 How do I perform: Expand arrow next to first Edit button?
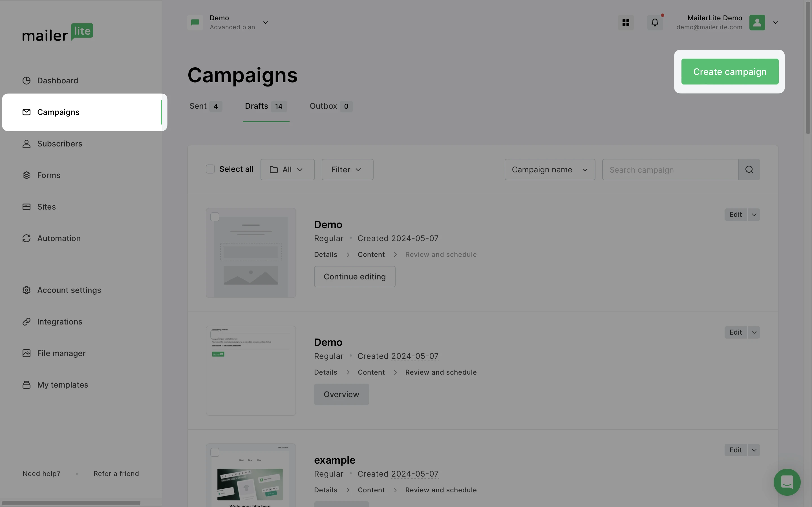(x=754, y=215)
